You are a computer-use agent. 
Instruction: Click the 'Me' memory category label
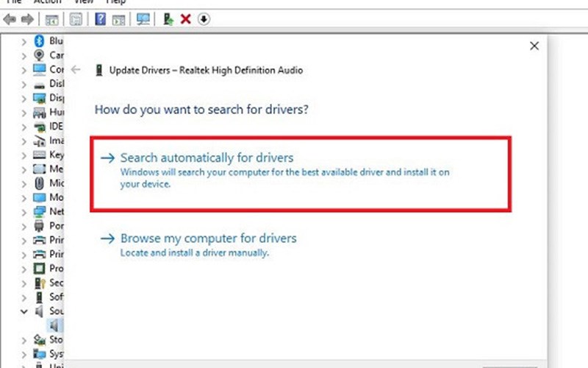click(x=57, y=169)
